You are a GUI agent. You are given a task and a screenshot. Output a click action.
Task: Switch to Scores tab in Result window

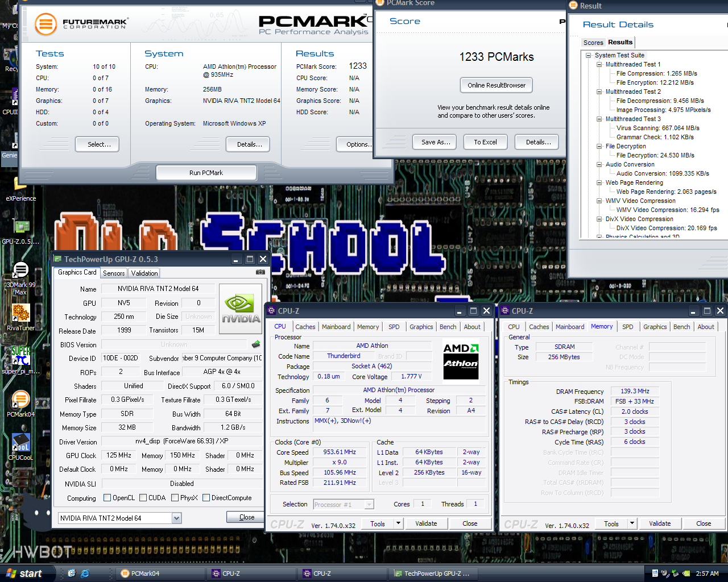593,43
